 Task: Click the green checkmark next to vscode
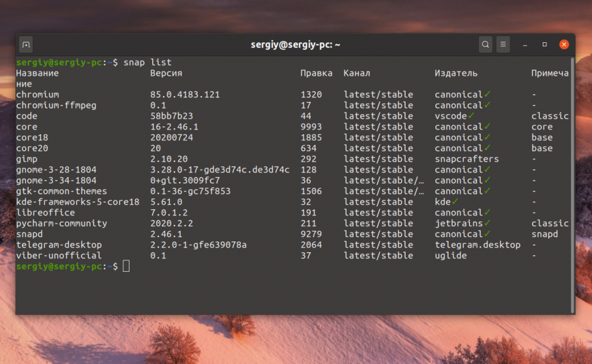coord(471,116)
